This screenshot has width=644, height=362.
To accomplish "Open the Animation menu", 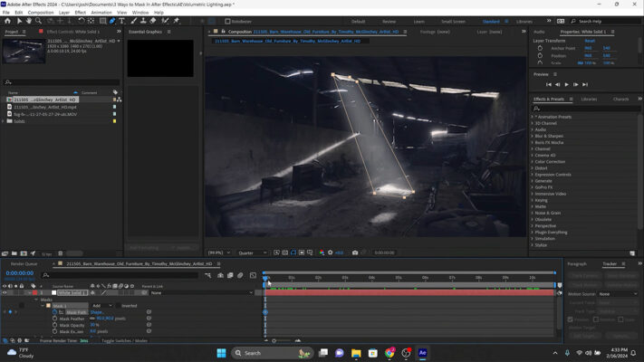I will 101,13.
